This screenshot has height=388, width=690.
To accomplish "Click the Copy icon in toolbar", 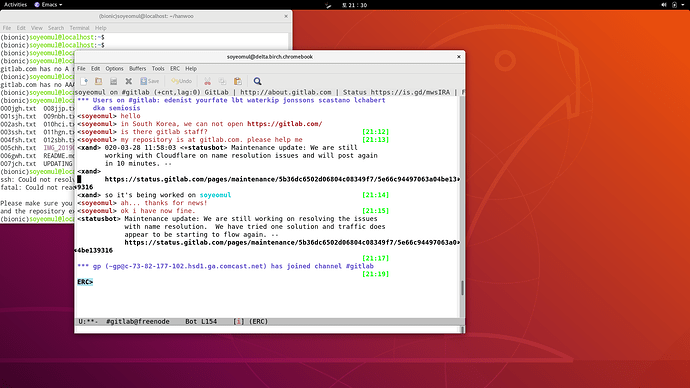I will [222, 81].
